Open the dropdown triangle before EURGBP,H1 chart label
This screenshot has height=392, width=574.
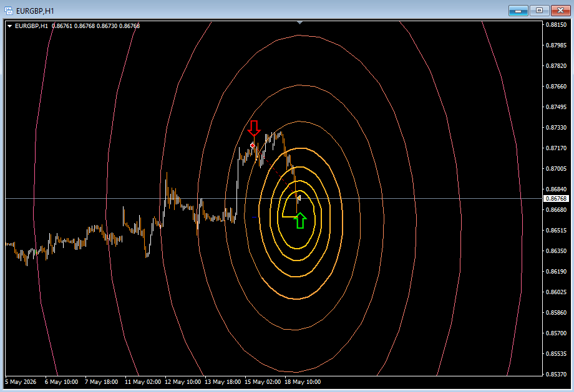tap(9, 26)
